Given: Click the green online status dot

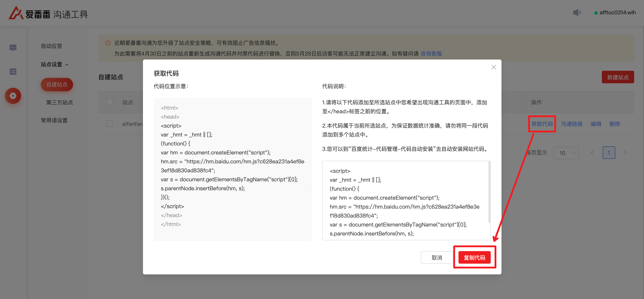Looking at the screenshot, I should coord(596,13).
